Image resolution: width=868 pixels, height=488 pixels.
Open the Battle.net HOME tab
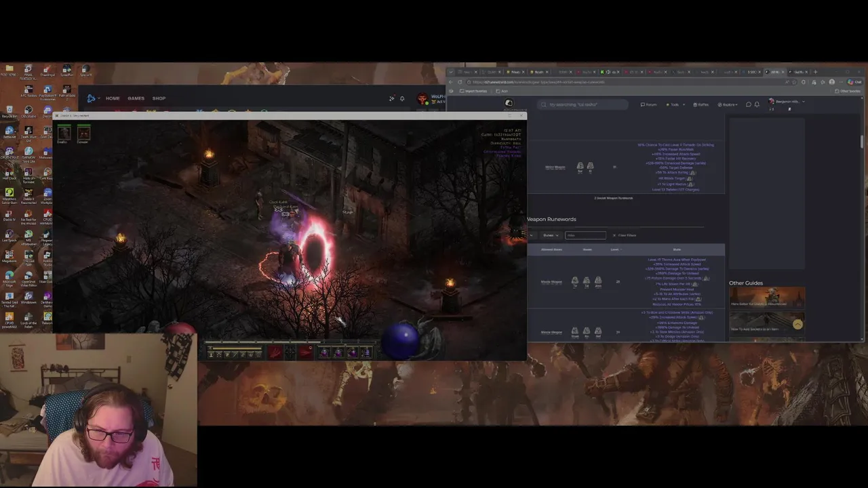(113, 98)
